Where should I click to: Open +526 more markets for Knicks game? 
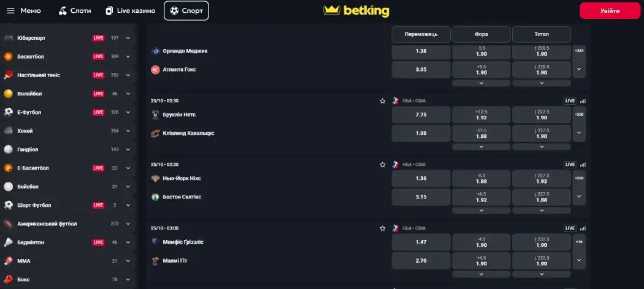pos(579,178)
